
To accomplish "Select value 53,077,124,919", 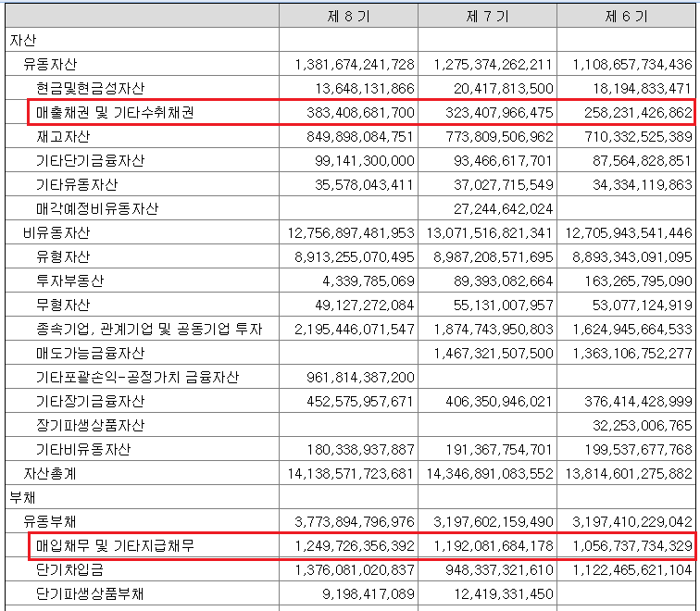I will (x=643, y=305).
